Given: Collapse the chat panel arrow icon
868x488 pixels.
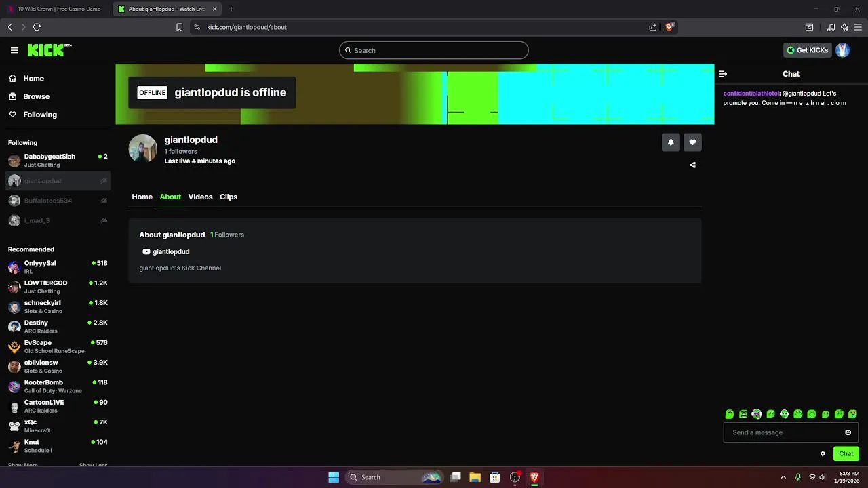Looking at the screenshot, I should click(x=723, y=74).
